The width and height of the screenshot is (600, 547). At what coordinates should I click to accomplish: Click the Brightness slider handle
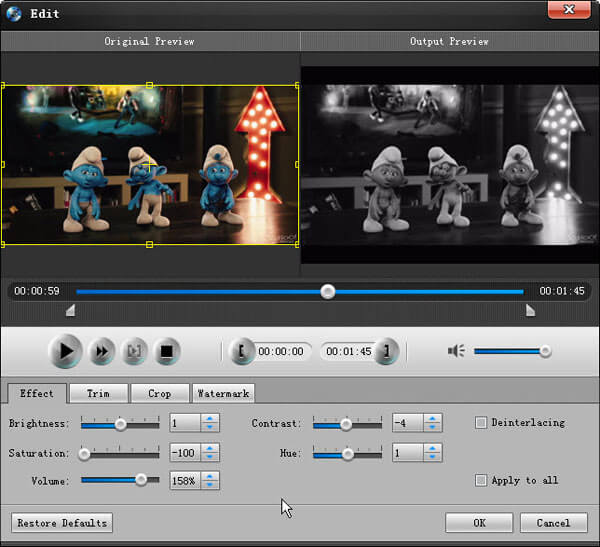[121, 425]
